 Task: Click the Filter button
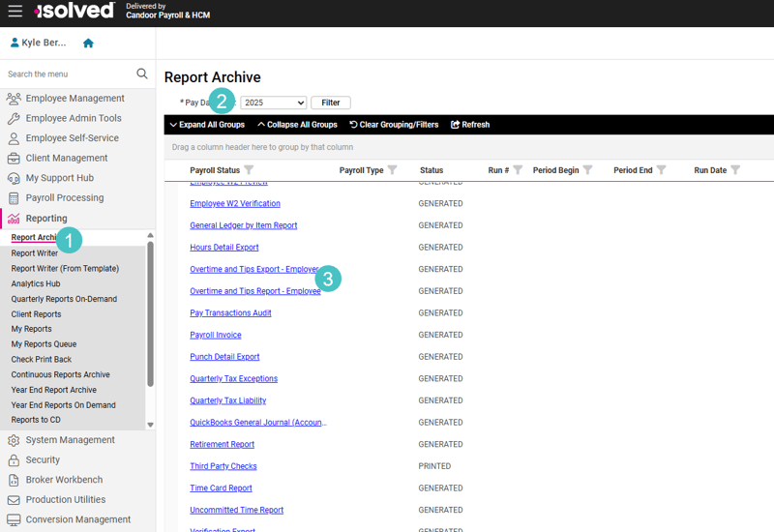click(330, 103)
